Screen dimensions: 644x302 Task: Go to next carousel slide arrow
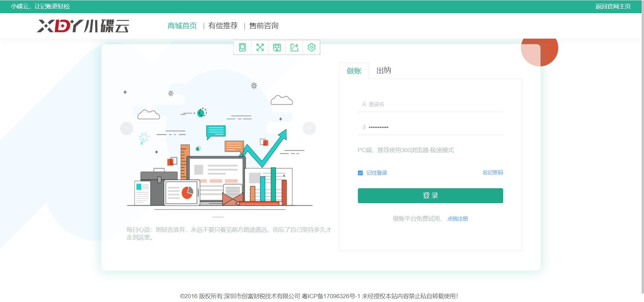coord(309,128)
